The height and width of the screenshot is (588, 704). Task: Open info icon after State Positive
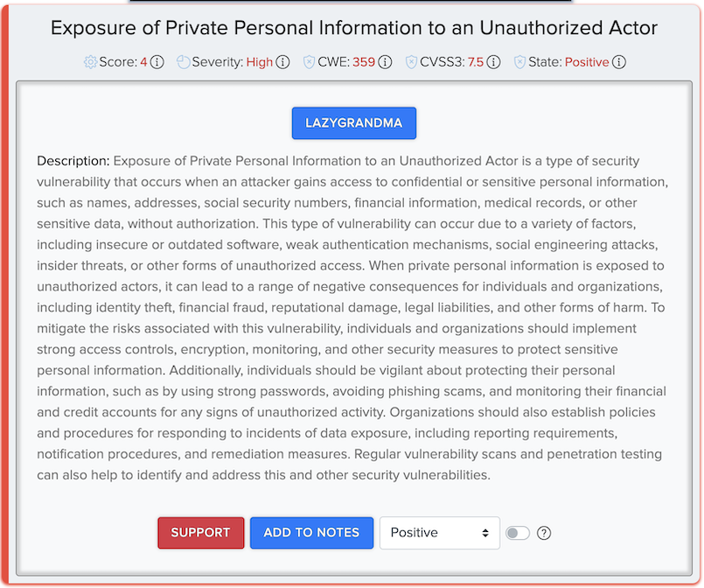pos(619,62)
